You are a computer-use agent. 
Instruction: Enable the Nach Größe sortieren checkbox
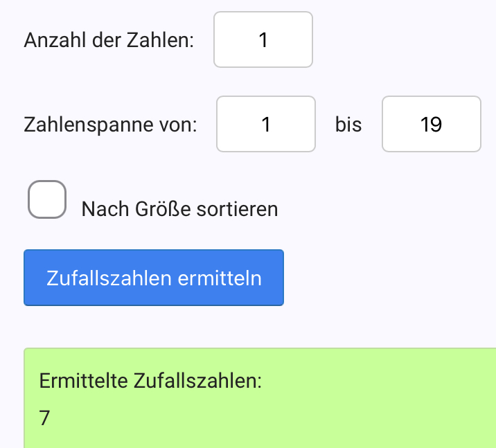[x=47, y=199]
